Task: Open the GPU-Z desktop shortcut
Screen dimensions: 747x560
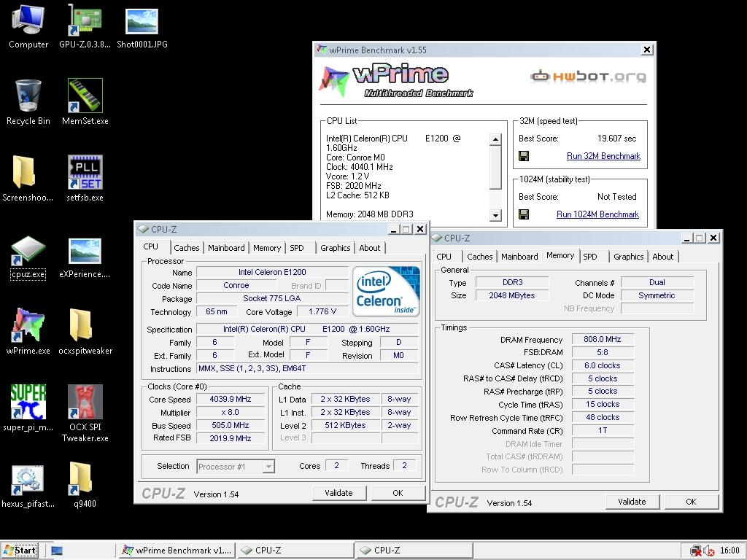Action: tap(85, 26)
